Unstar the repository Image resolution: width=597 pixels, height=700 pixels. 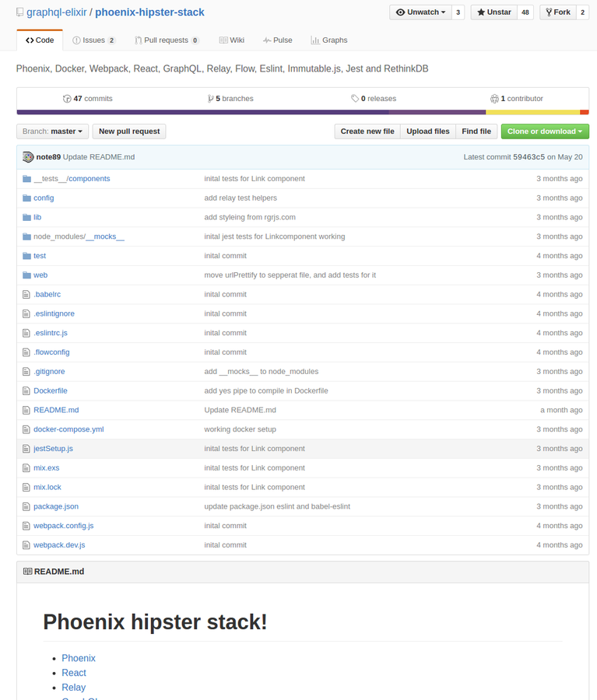(x=494, y=12)
